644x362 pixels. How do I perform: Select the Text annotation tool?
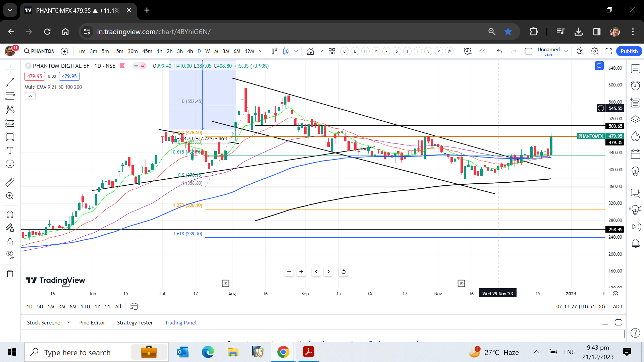coord(10,150)
